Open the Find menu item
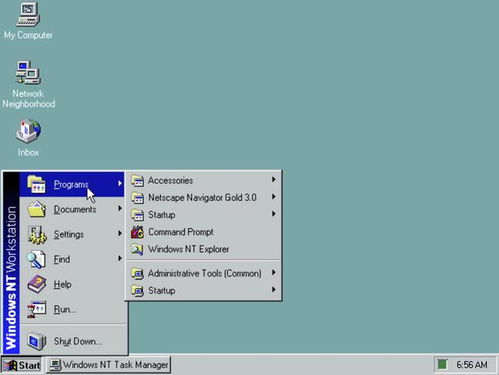Viewport: 499px width, 375px height. pyautogui.click(x=72, y=259)
